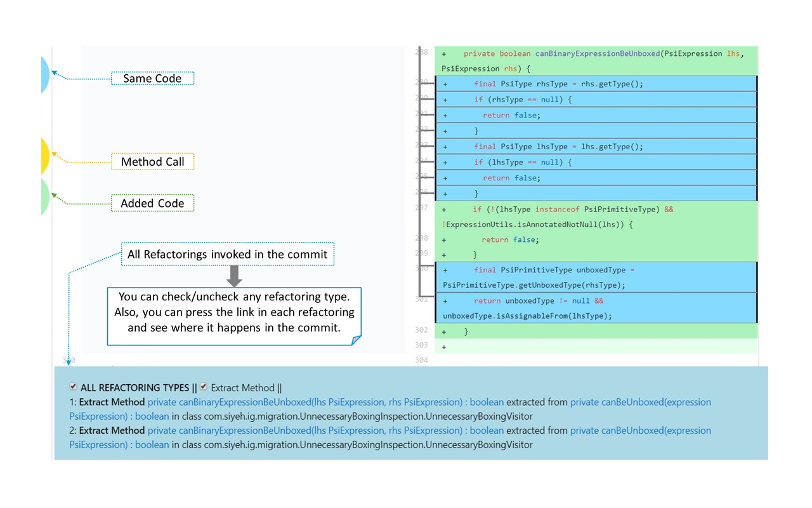
Task: Click the yellow arrowhead beside the Method Call marker
Action: [55, 154]
